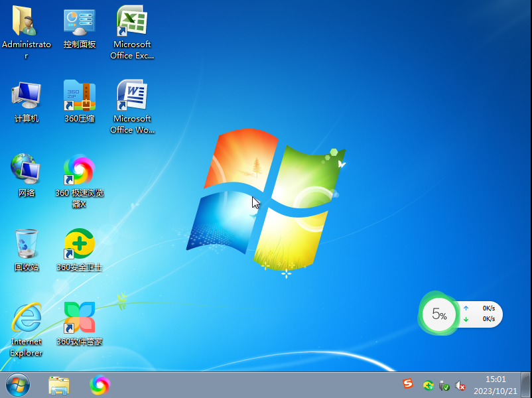Screen dimensions: 532x398
Task: Click the Show desktop button on the taskbar
Action: [x=525, y=385]
